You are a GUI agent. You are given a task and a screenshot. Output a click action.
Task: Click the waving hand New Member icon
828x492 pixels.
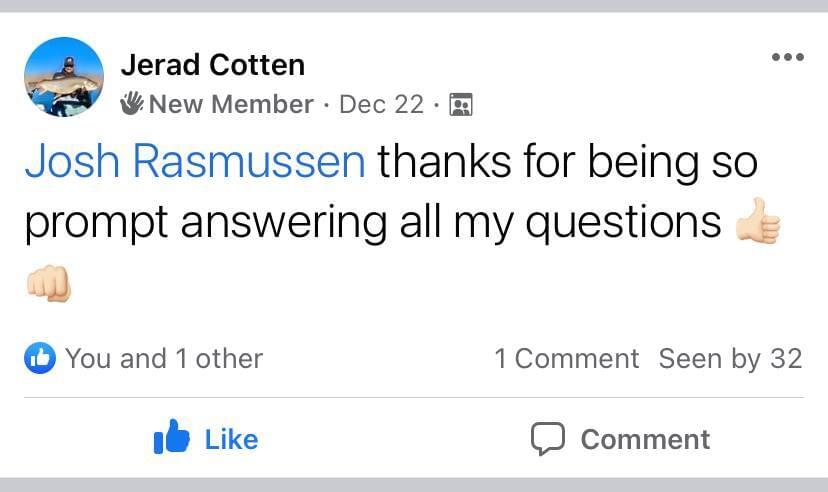tap(132, 104)
